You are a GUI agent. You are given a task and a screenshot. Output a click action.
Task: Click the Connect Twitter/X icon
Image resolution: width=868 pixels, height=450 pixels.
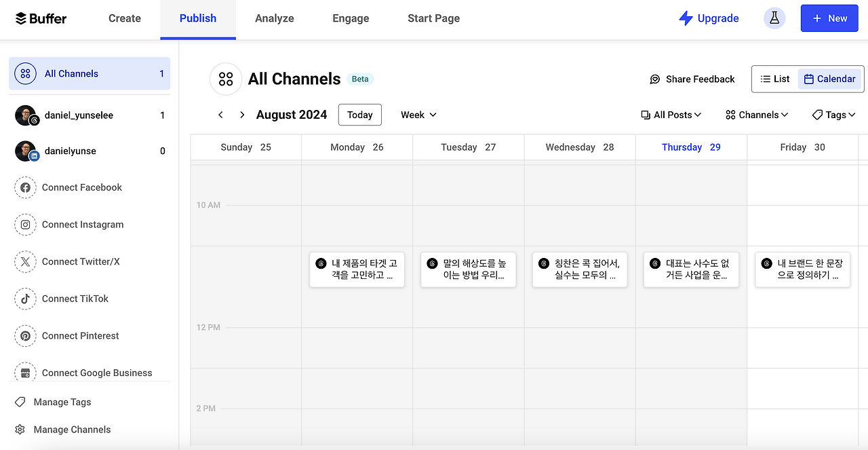(x=25, y=261)
